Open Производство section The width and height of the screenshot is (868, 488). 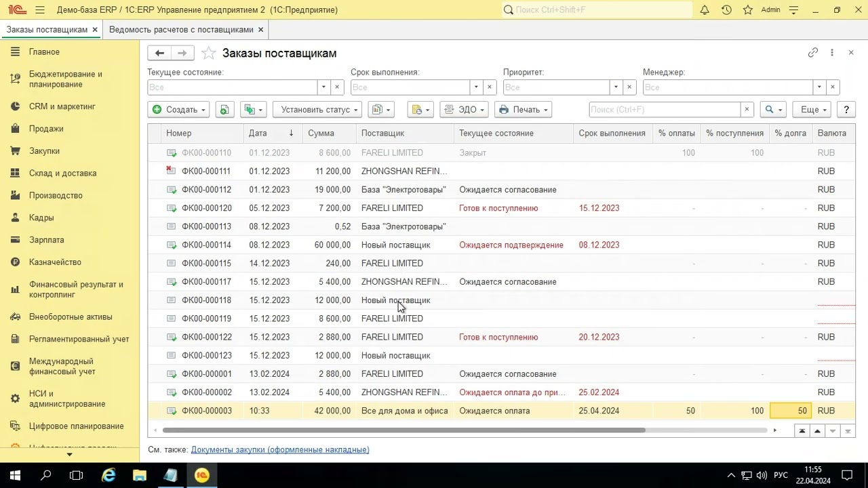(x=56, y=196)
